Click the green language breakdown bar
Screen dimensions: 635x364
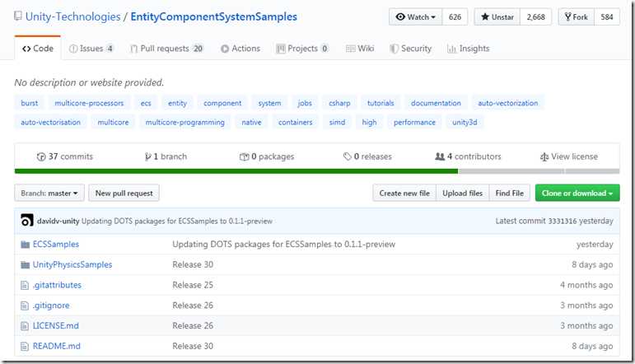click(236, 171)
